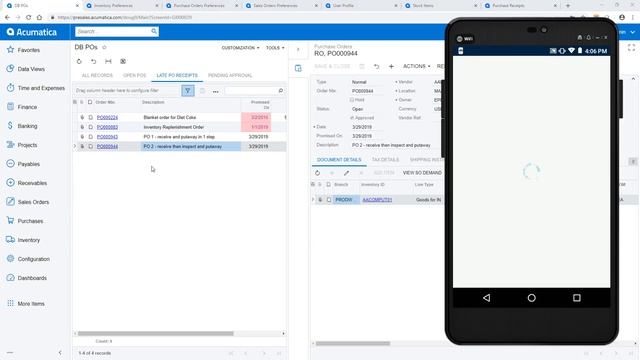Open the AACOMPUT01 inventory link
640x360 pixels.
click(377, 200)
